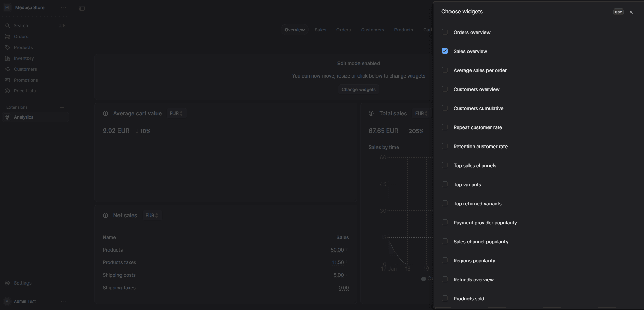This screenshot has height=310, width=644.
Task: Switch to the Customers tab
Action: pyautogui.click(x=372, y=30)
